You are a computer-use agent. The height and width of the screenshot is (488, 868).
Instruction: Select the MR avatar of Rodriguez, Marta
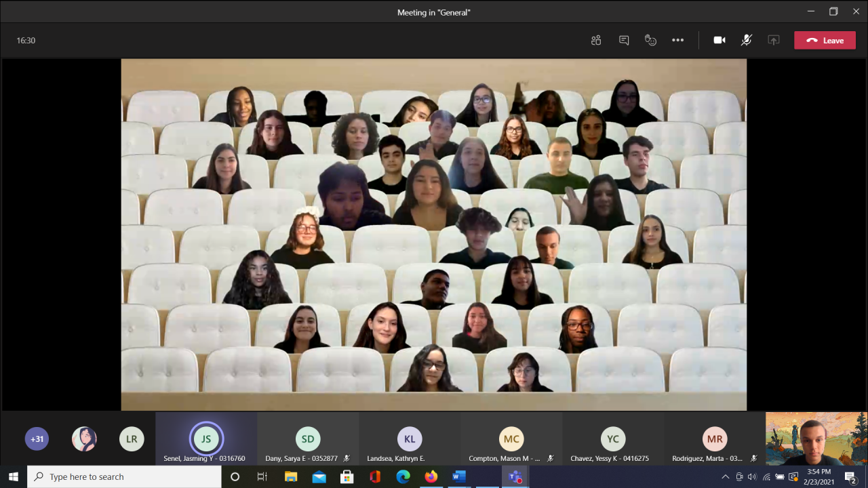(x=715, y=439)
